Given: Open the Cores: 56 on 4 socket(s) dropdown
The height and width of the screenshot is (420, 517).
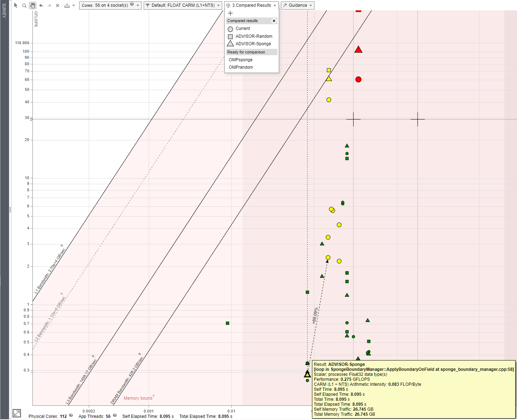Looking at the screenshot, I should tap(110, 5).
